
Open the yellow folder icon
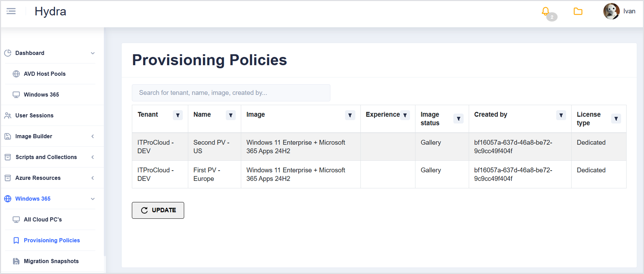tap(578, 12)
